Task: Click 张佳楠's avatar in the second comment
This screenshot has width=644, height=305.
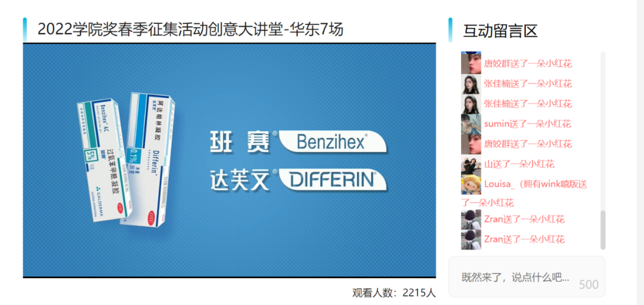Action: point(470,84)
